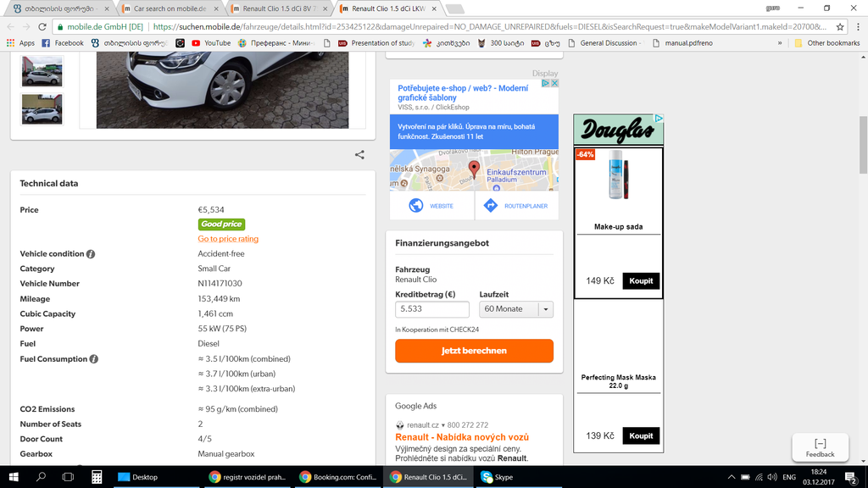Screen dimensions: 868x488
Task: Click the Vehicle Number value N114171030
Action: pos(220,284)
